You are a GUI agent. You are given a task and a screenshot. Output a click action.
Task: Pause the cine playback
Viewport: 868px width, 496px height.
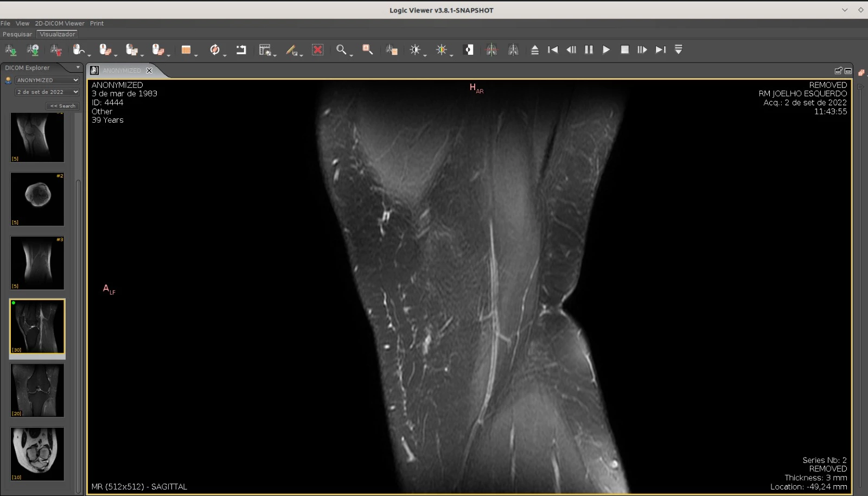[x=589, y=50]
